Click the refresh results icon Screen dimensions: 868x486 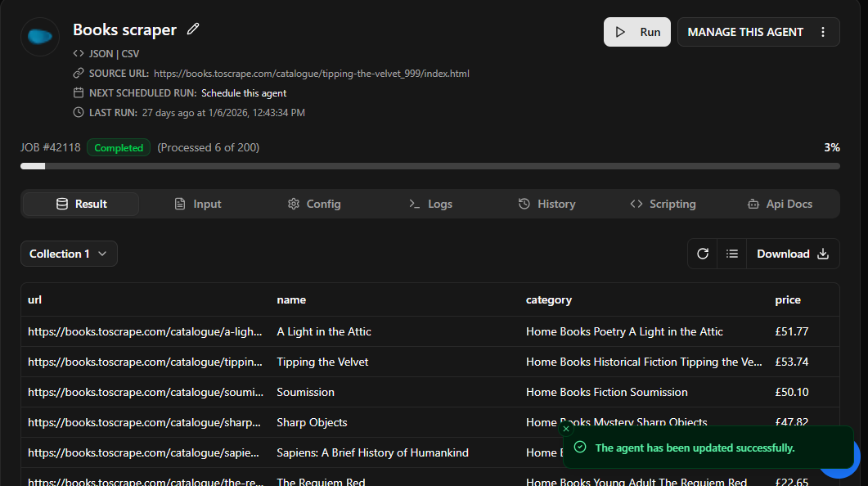coord(702,254)
